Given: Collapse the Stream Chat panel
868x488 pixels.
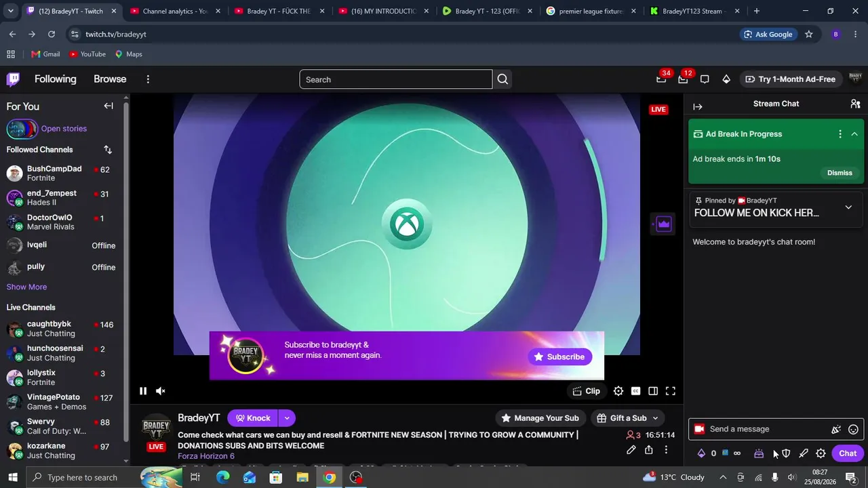Looking at the screenshot, I should pyautogui.click(x=698, y=106).
